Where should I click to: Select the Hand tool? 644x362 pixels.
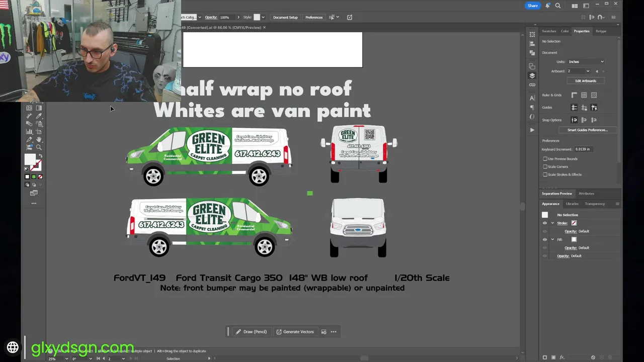pyautogui.click(x=39, y=139)
